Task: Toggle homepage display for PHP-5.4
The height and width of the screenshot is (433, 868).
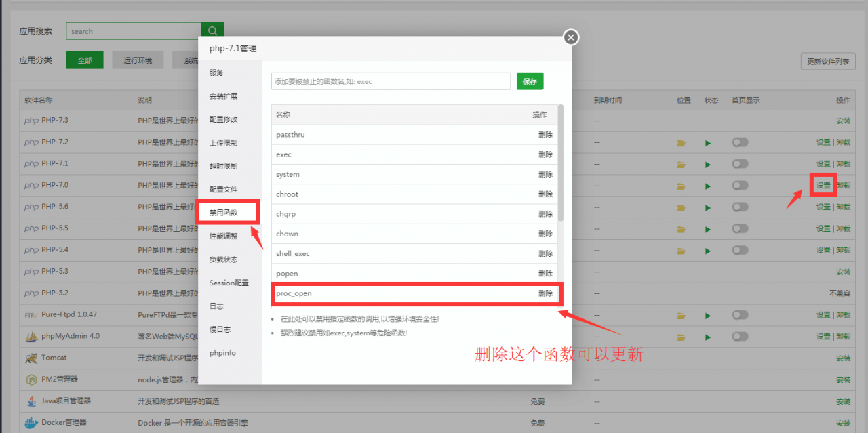Action: 740,250
